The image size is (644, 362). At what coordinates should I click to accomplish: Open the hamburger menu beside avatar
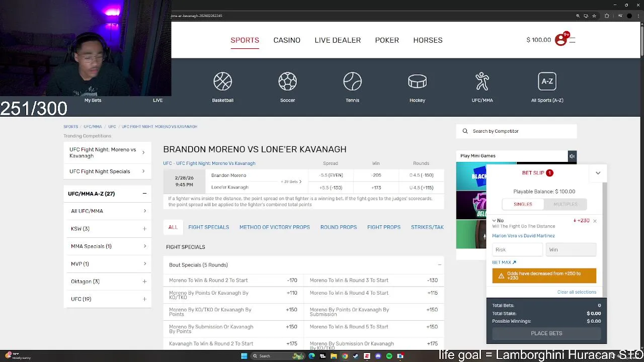[572, 40]
